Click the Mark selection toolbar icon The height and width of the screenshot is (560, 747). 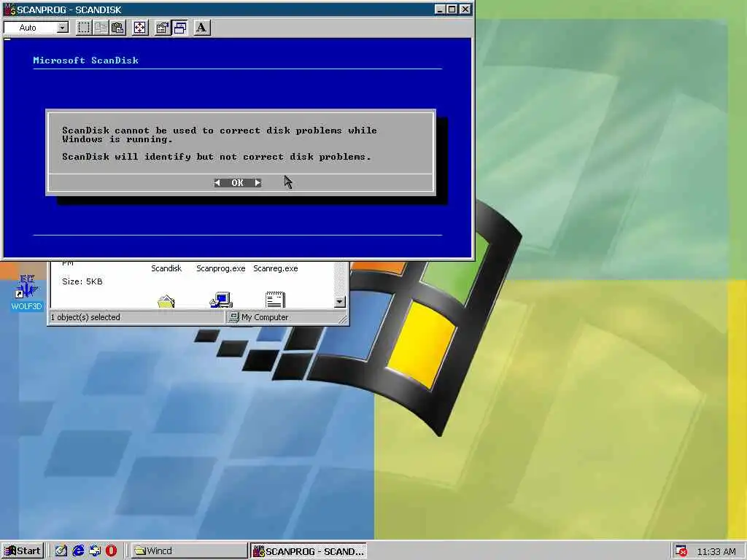pos(84,28)
